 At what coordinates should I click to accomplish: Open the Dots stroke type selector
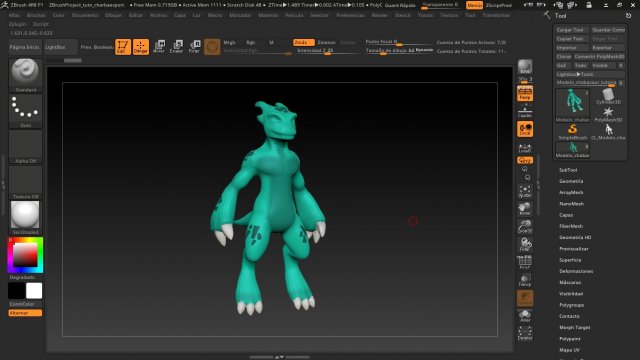pos(25,111)
